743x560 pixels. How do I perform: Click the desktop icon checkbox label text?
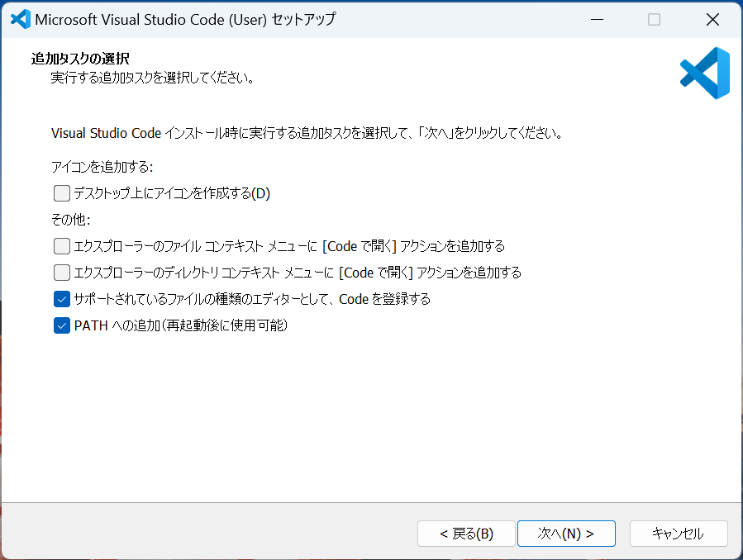[x=174, y=192]
